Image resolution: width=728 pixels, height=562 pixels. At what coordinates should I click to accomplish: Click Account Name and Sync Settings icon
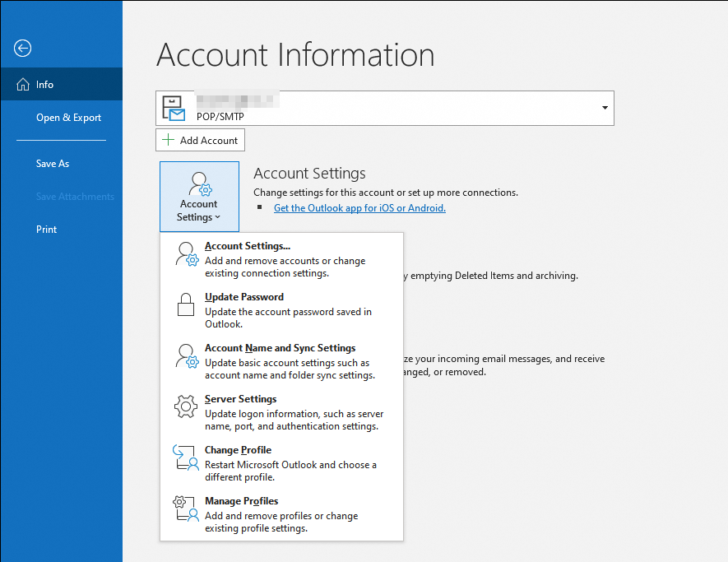(x=187, y=355)
